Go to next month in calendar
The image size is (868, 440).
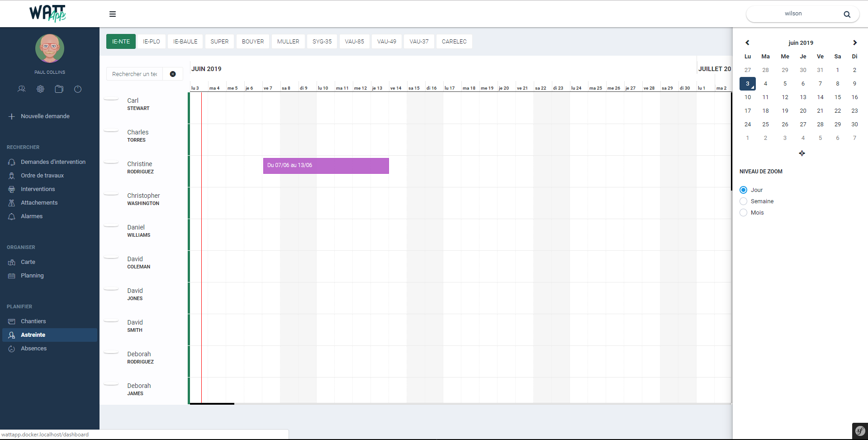coord(854,43)
